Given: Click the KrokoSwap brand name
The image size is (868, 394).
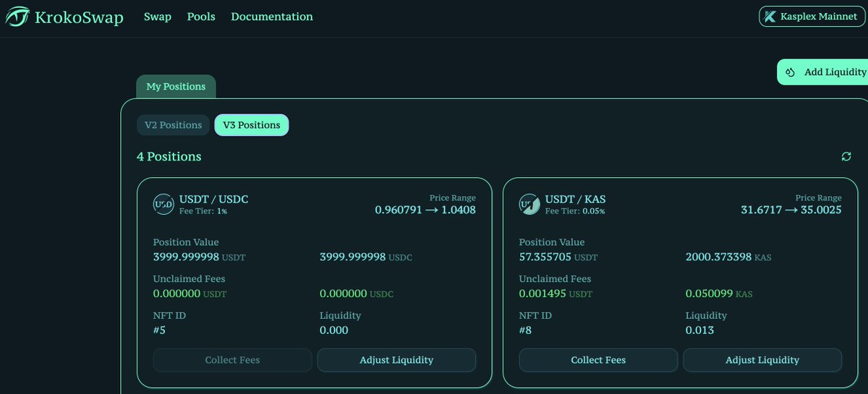Looking at the screenshot, I should tap(79, 17).
